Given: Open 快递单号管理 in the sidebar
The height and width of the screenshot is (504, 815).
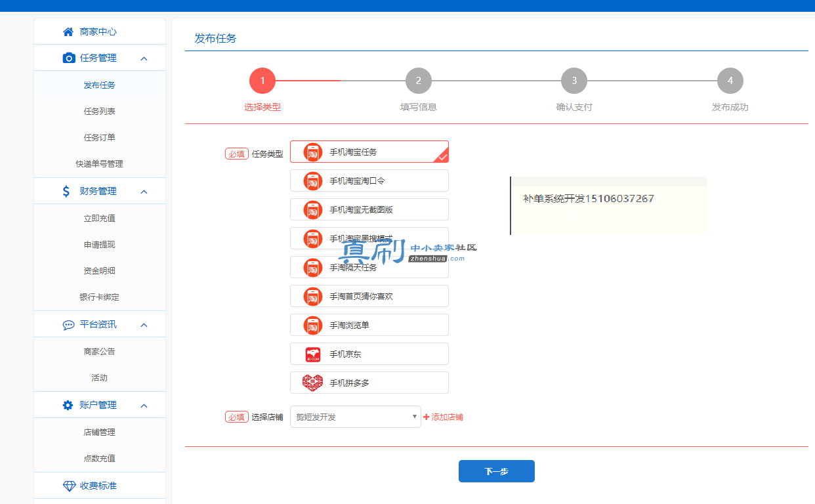Looking at the screenshot, I should pos(100,163).
